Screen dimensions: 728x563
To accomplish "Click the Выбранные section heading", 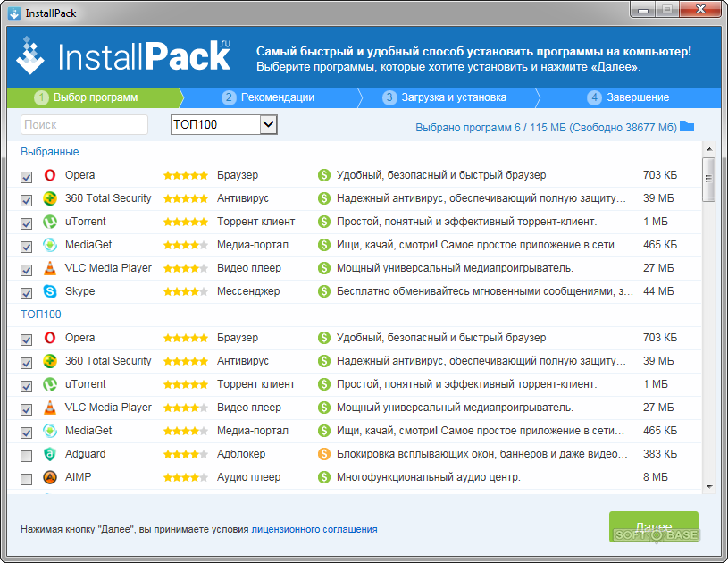I will click(50, 152).
